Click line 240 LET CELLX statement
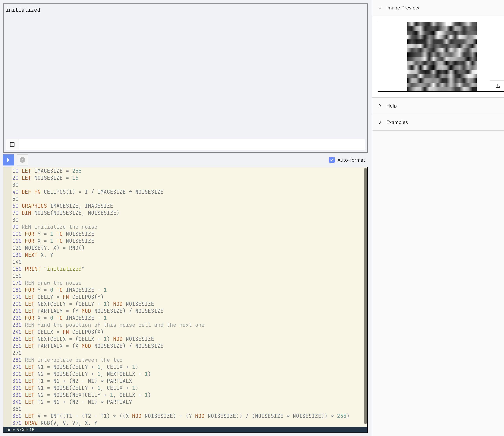 [x=58, y=332]
